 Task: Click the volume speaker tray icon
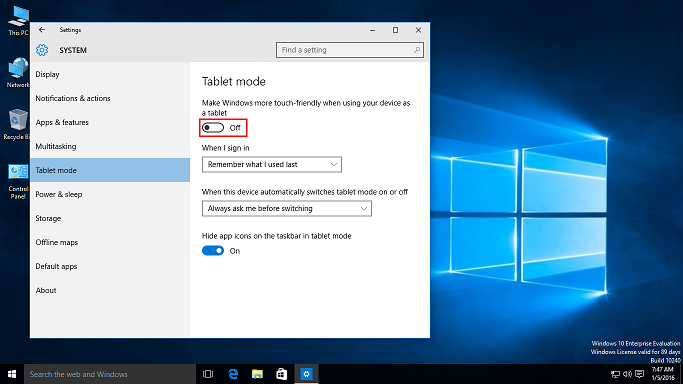click(x=627, y=374)
